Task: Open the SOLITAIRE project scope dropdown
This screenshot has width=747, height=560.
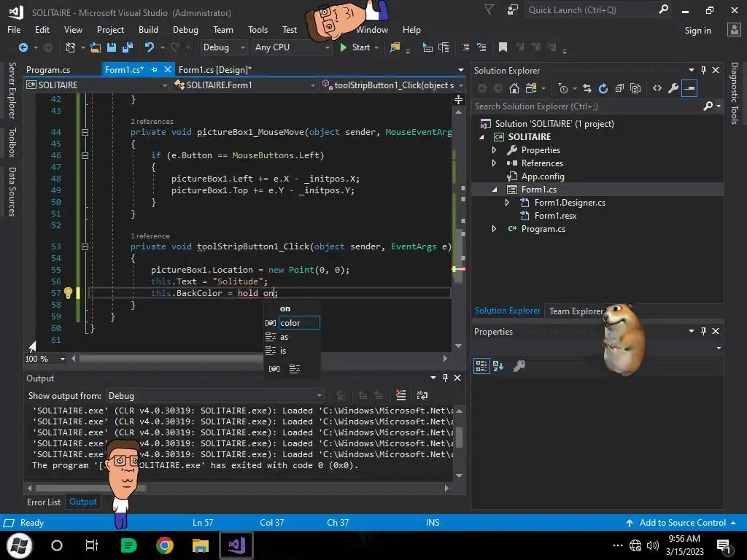Action: pos(165,85)
